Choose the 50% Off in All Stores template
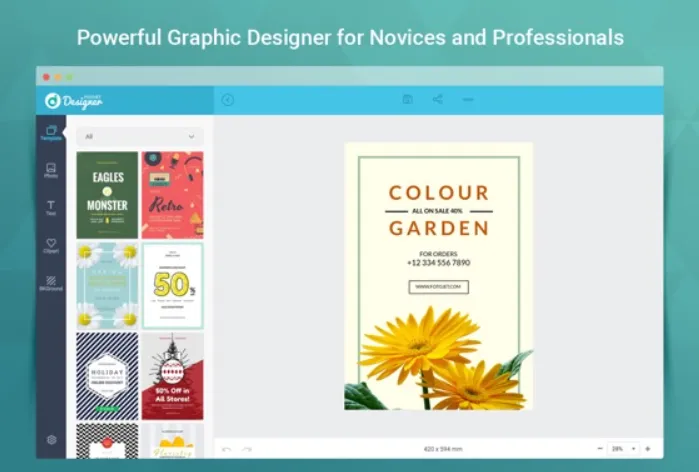The height and width of the screenshot is (472, 699). tap(173, 376)
